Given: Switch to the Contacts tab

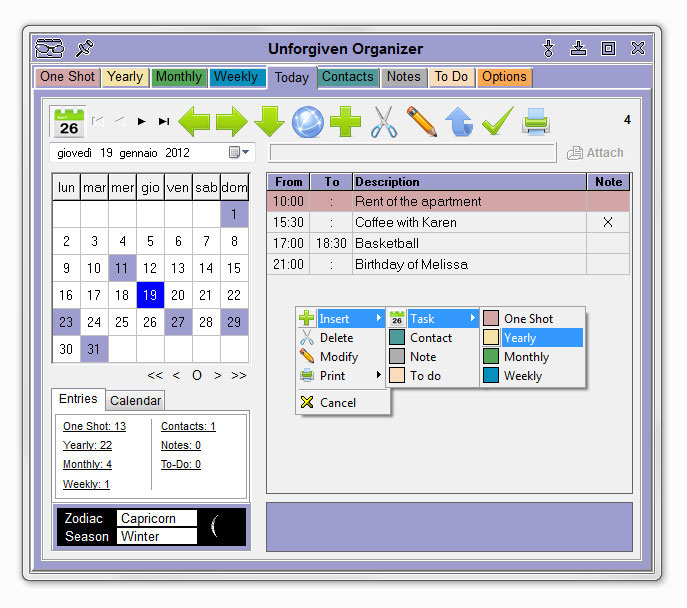Looking at the screenshot, I should (347, 77).
